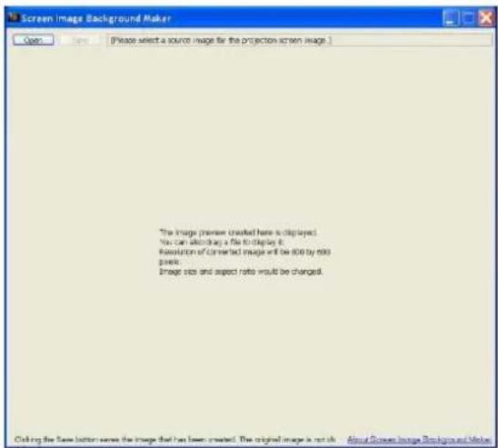Select the source image path field
This screenshot has width=498, height=448.
[299, 40]
